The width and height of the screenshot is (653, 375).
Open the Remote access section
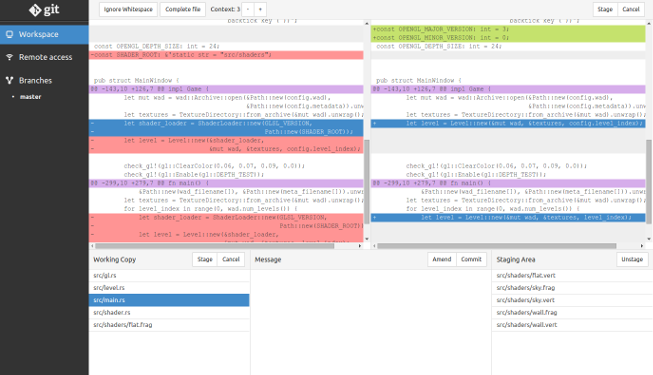(44, 57)
